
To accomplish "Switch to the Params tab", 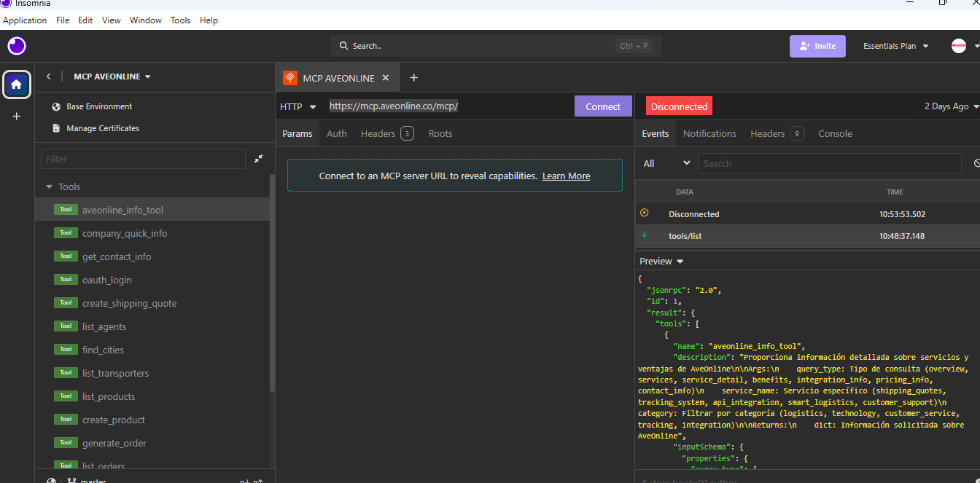I will pyautogui.click(x=297, y=133).
